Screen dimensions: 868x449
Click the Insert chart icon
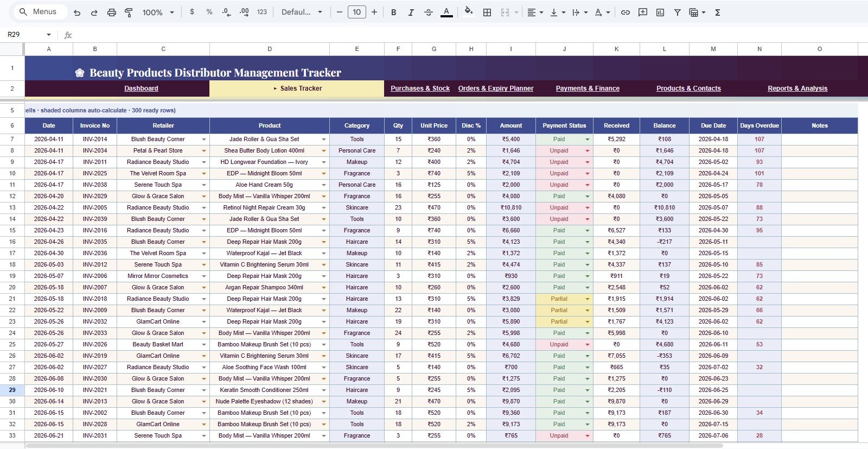pyautogui.click(x=660, y=12)
